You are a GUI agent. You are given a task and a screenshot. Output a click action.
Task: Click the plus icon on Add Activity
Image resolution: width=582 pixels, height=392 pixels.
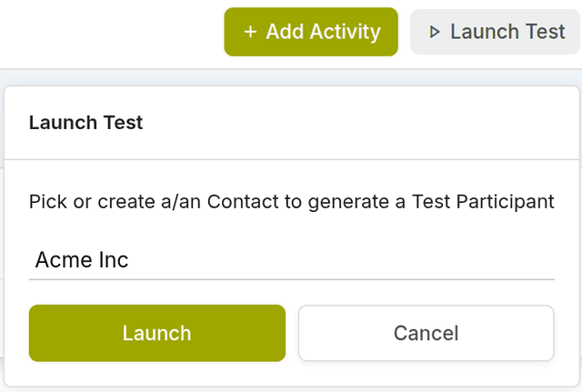pyautogui.click(x=250, y=32)
